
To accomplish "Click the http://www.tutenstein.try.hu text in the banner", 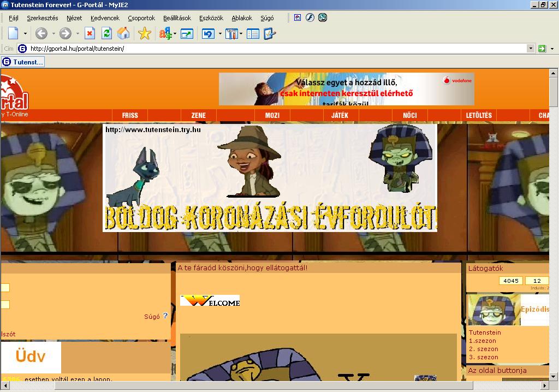I will click(153, 129).
